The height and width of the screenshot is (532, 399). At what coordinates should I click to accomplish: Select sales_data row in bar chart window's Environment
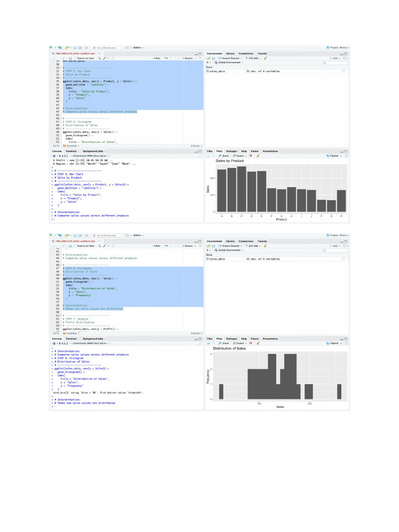pyautogui.click(x=276, y=71)
